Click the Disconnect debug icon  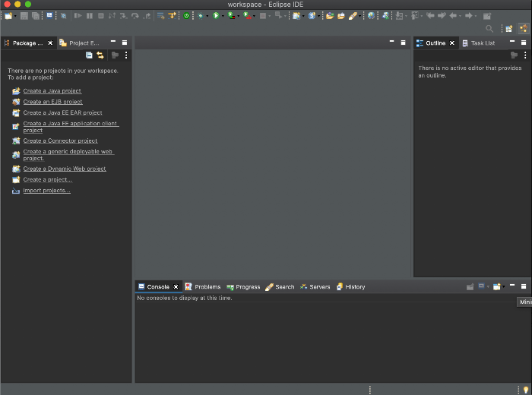[x=112, y=16]
